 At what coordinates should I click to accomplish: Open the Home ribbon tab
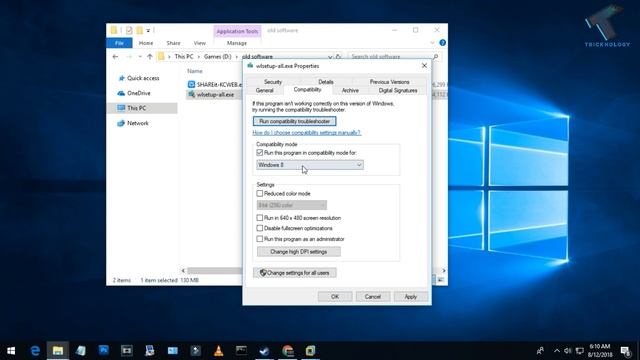[146, 43]
